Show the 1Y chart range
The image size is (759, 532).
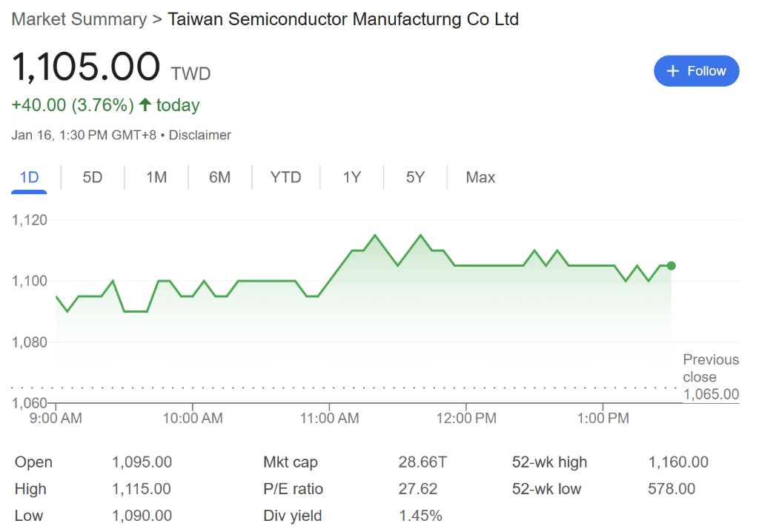tap(352, 177)
